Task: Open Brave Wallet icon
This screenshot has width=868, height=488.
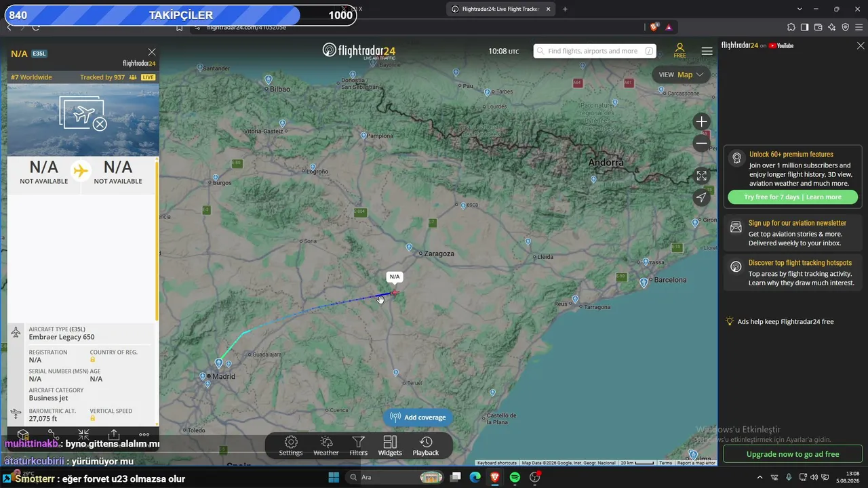Action: (818, 27)
